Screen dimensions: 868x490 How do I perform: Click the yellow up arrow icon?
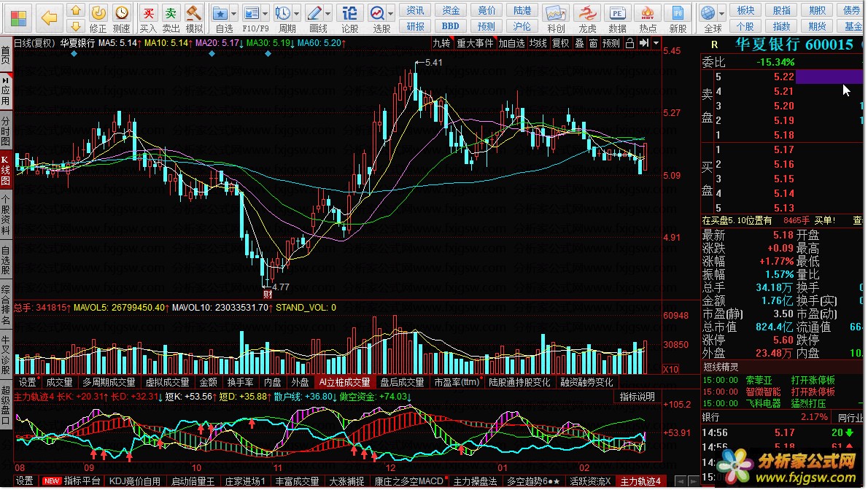(75, 10)
